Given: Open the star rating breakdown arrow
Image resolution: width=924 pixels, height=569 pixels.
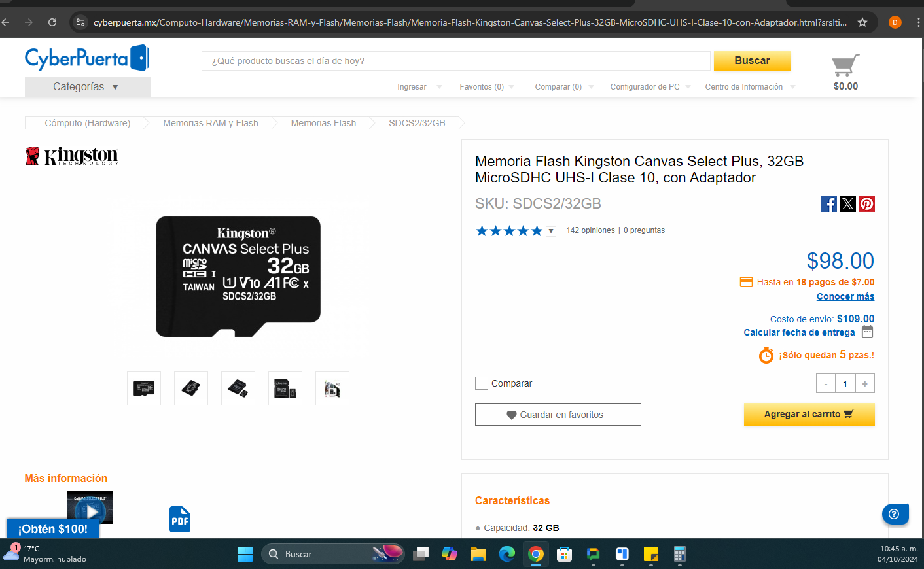Looking at the screenshot, I should point(551,231).
